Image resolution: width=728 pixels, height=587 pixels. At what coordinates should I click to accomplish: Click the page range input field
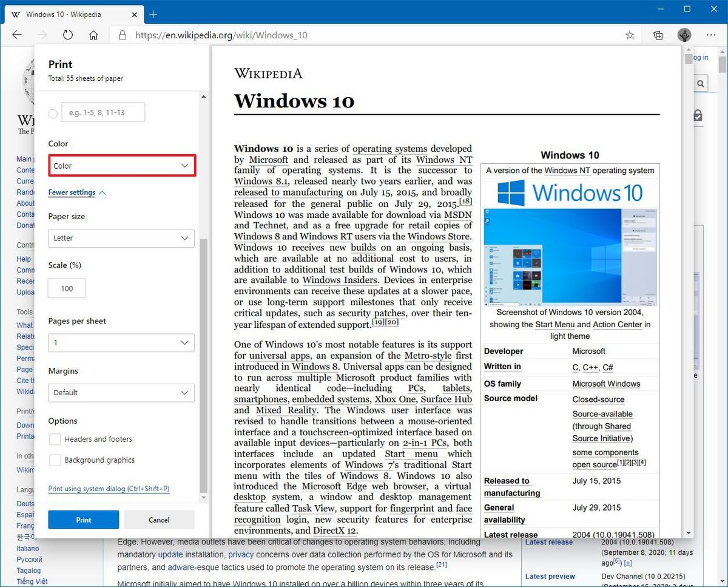103,112
